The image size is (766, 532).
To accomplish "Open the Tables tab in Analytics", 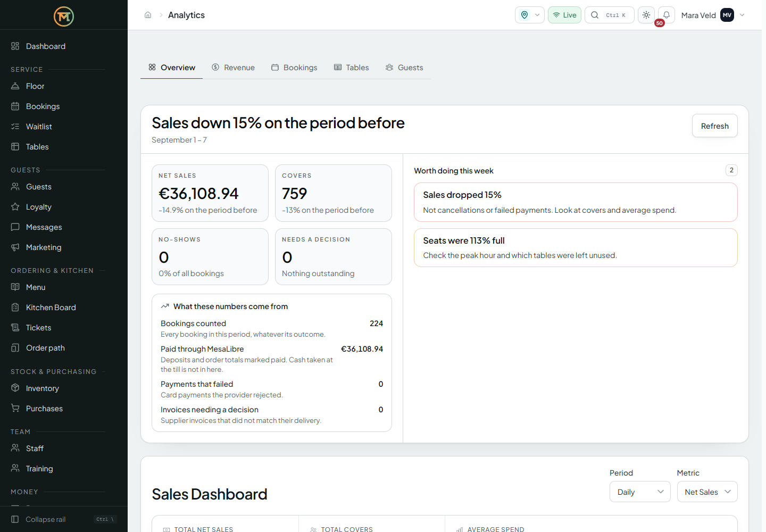I will click(351, 68).
